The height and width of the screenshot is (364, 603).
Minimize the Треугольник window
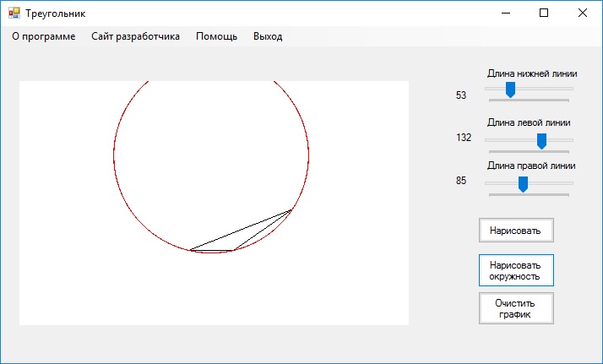[x=506, y=13]
